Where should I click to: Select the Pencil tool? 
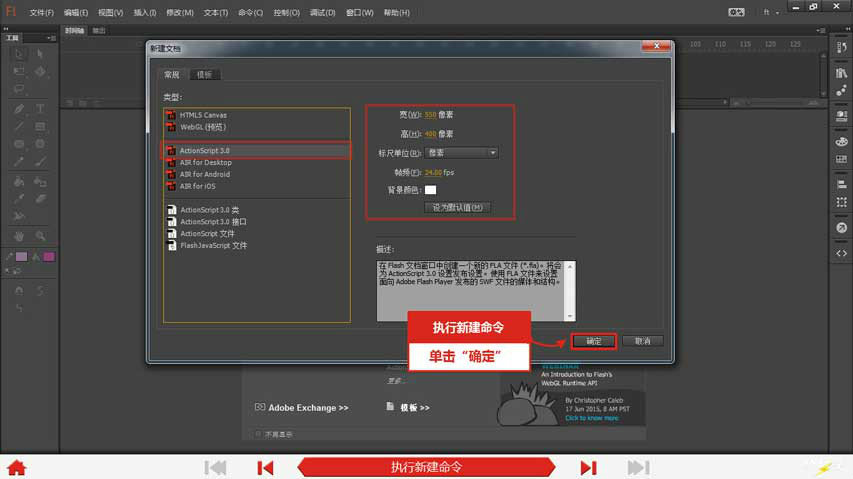click(x=19, y=161)
